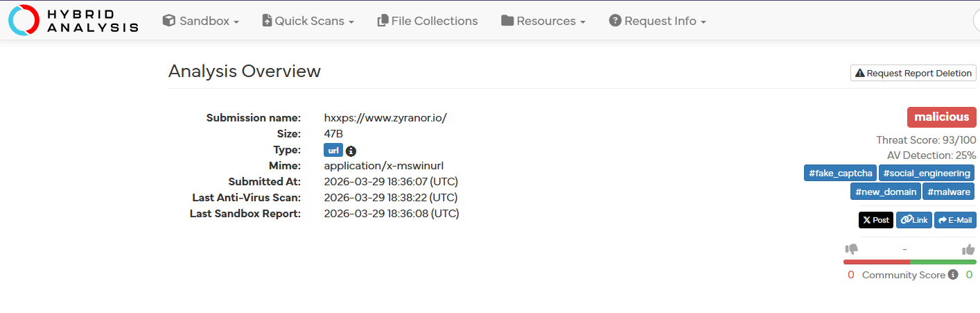980x313 pixels.
Task: Click the Hybrid Analysis logo
Action: pos(73,20)
